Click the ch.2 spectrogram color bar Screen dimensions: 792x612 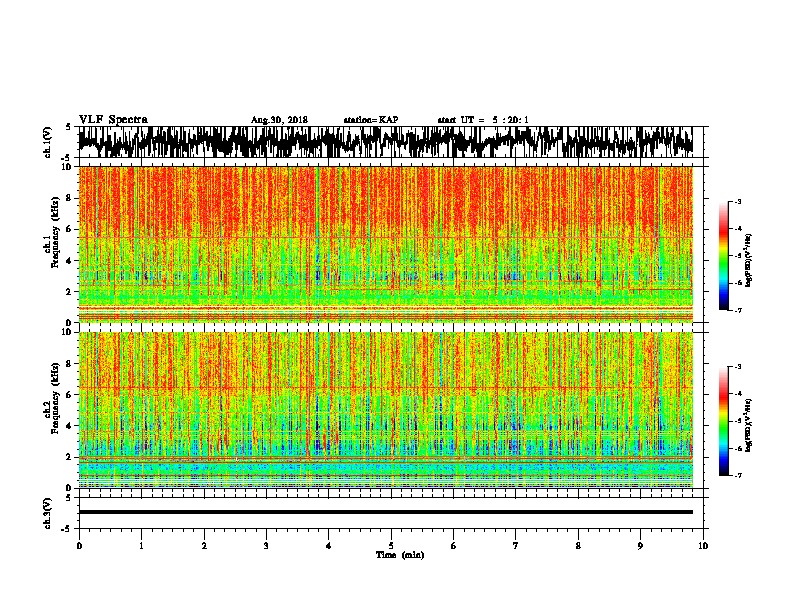(723, 421)
